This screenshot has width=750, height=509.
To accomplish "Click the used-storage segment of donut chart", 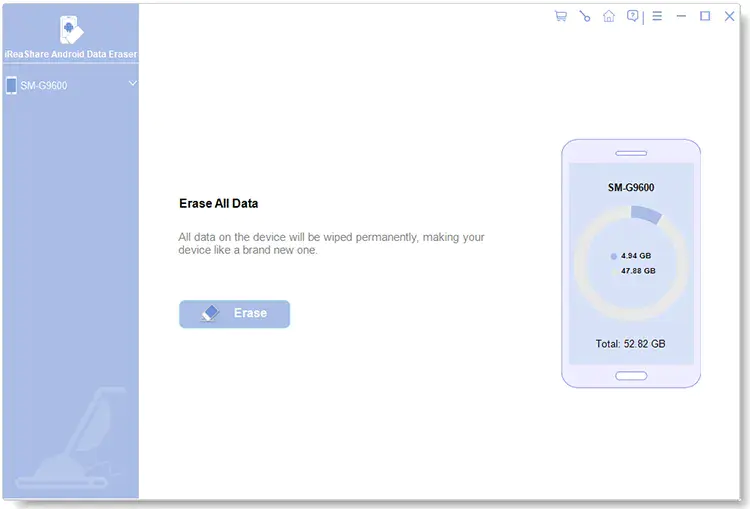I will tap(646, 214).
